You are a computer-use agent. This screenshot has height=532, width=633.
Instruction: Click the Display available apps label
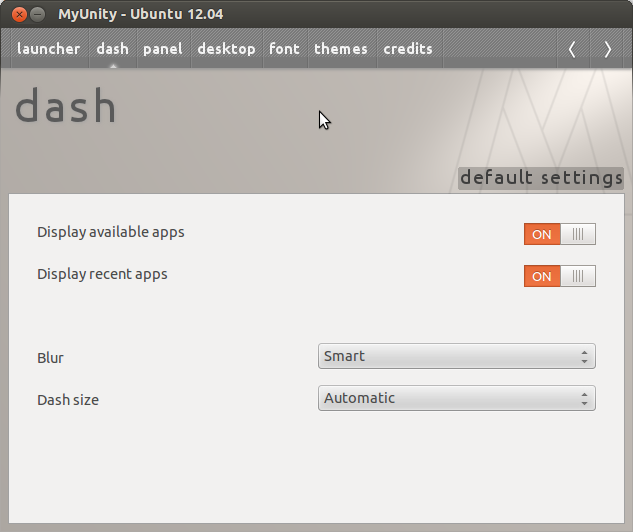[111, 232]
